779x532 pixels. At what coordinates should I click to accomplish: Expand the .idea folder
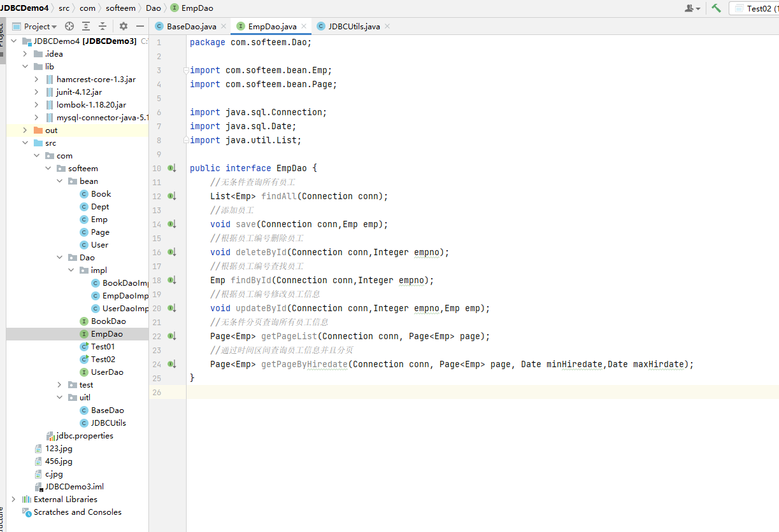tap(25, 53)
